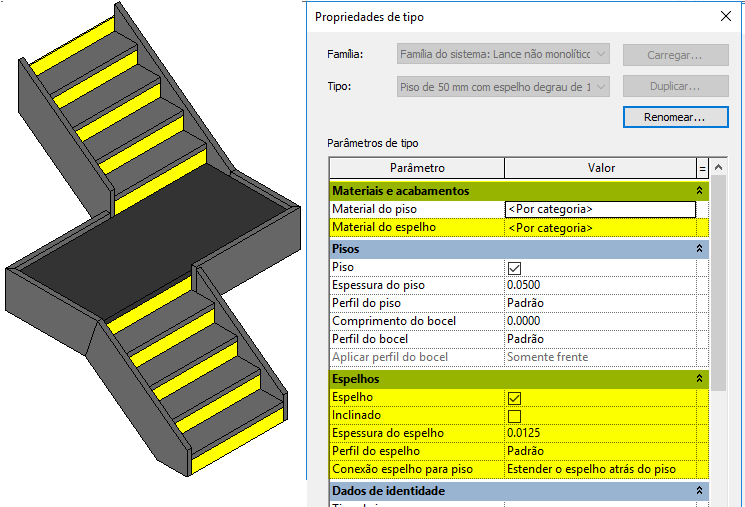Uncheck the Espelho checkbox

coord(515,398)
